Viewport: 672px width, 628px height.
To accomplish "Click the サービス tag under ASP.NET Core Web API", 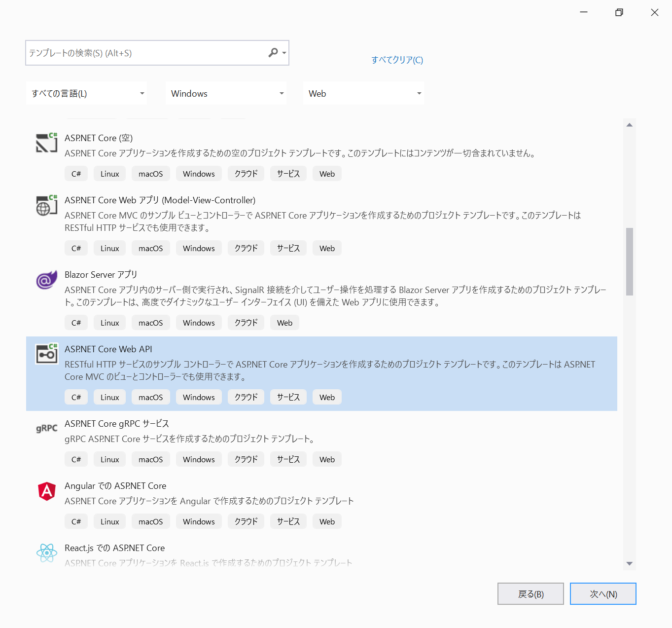I will point(288,397).
